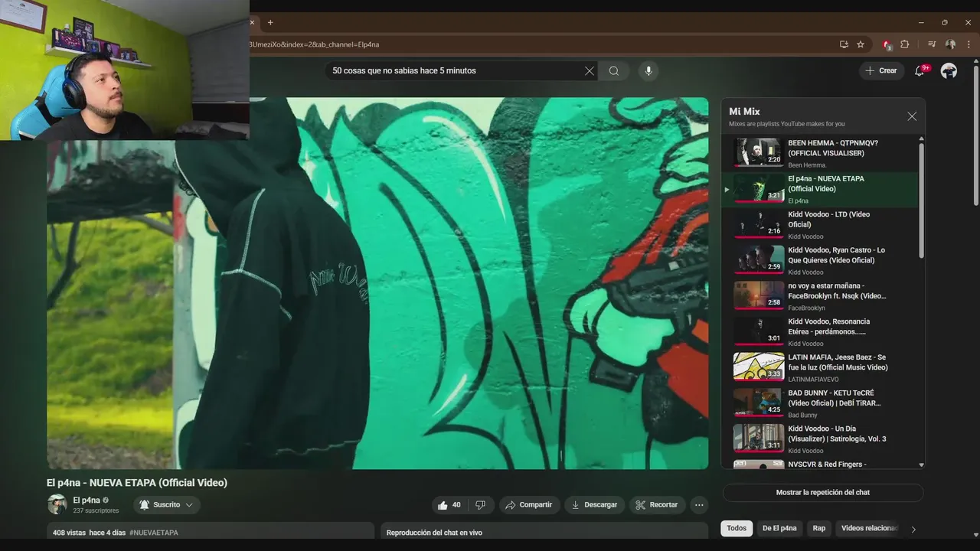This screenshot has width=980, height=551.
Task: Open the El p4na channel avatar
Action: click(x=57, y=504)
